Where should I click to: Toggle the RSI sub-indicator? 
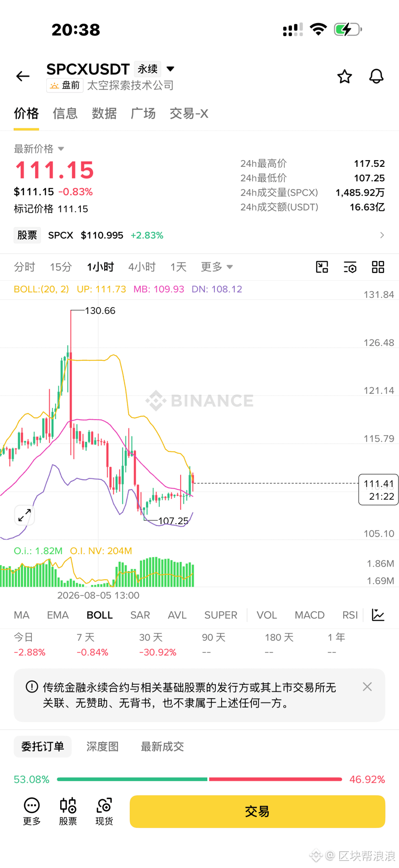click(350, 615)
